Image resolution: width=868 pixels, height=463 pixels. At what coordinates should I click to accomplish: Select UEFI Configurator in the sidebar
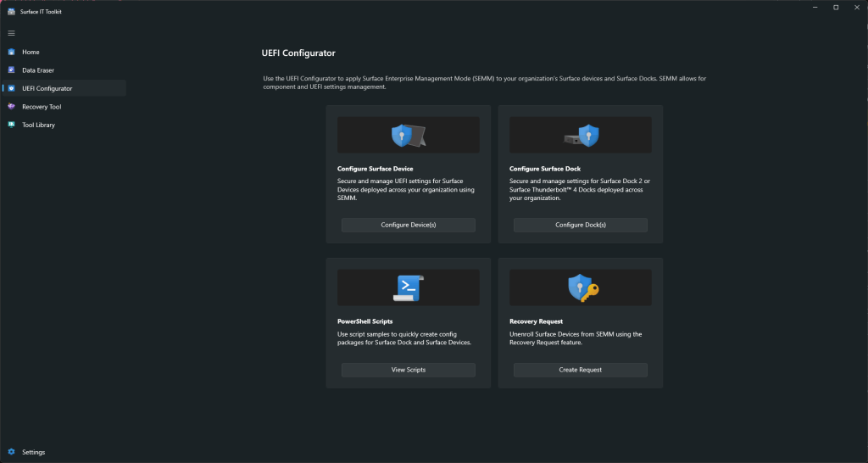(x=47, y=88)
